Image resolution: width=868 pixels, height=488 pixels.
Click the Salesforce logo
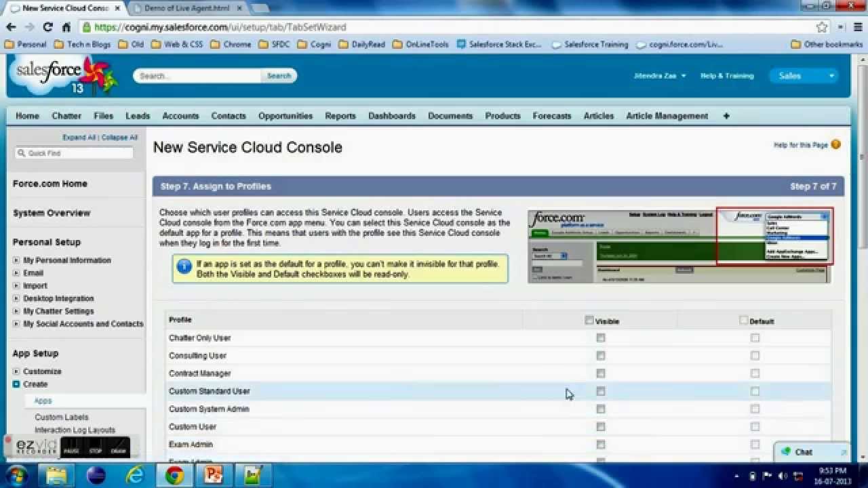[62, 76]
